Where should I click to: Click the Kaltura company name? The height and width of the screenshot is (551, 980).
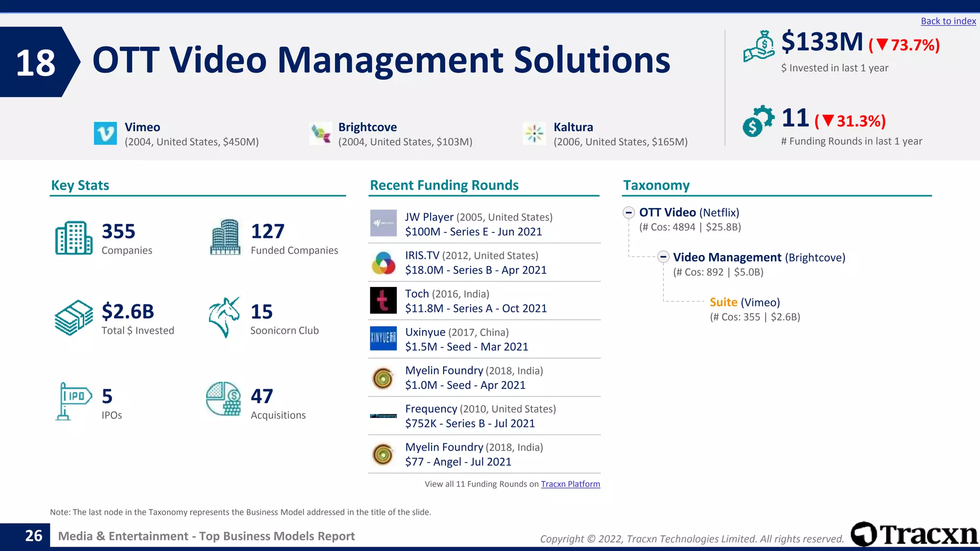click(573, 127)
